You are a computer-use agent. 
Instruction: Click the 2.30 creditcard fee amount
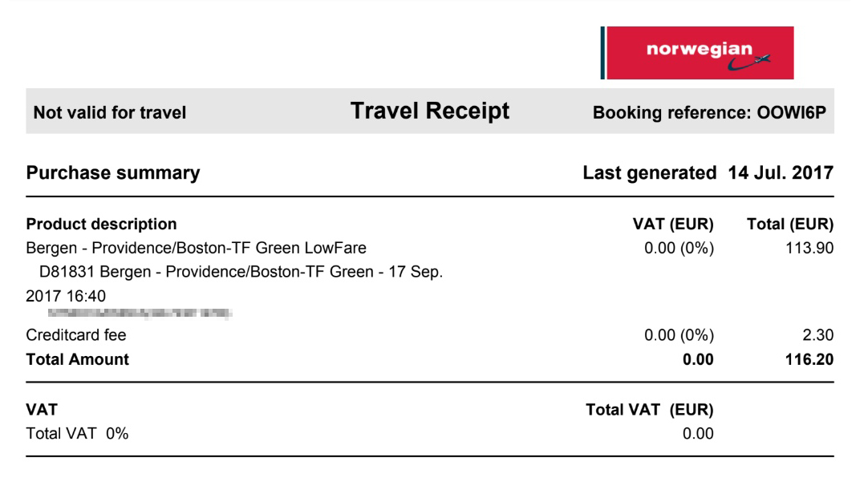(x=817, y=334)
